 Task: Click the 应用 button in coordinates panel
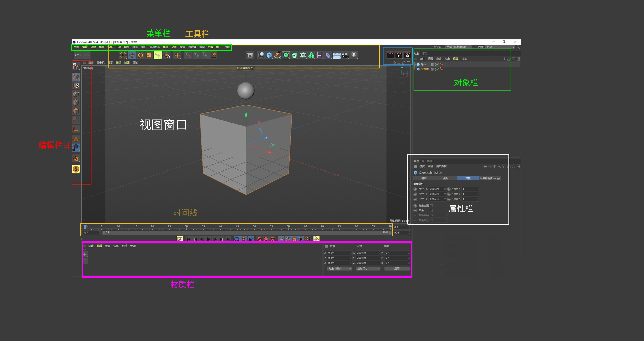(x=397, y=268)
